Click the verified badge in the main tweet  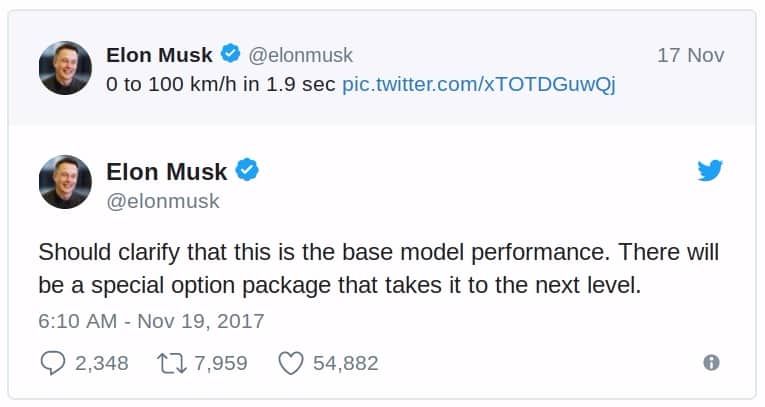pos(248,172)
